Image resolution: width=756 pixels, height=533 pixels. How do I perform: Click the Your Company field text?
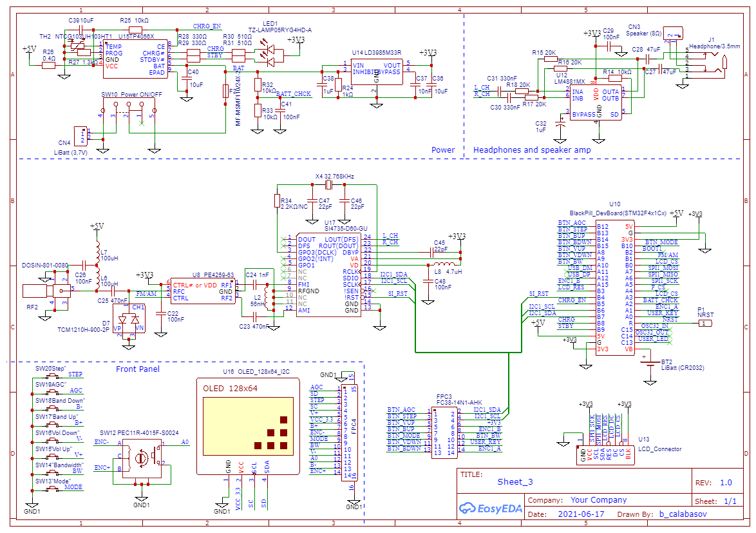click(598, 499)
